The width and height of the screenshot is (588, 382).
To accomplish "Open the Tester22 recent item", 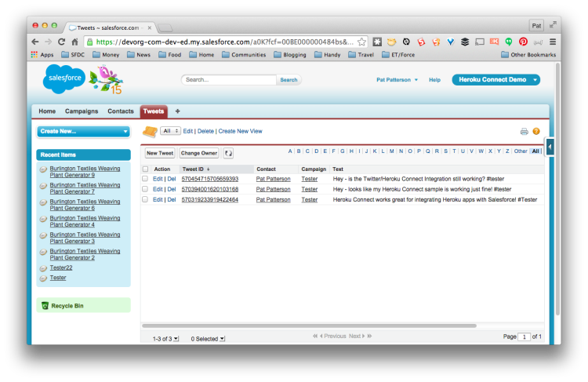I will 61,267.
